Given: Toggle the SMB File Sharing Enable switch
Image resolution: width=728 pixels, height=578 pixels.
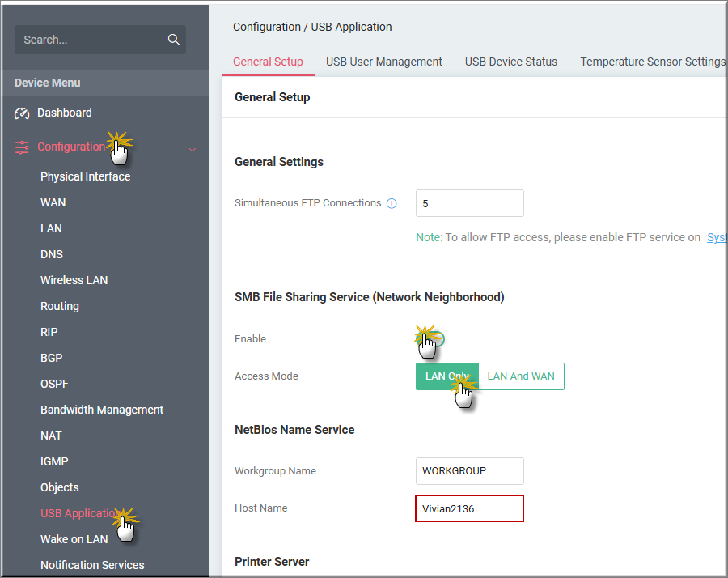Looking at the screenshot, I should (x=431, y=339).
